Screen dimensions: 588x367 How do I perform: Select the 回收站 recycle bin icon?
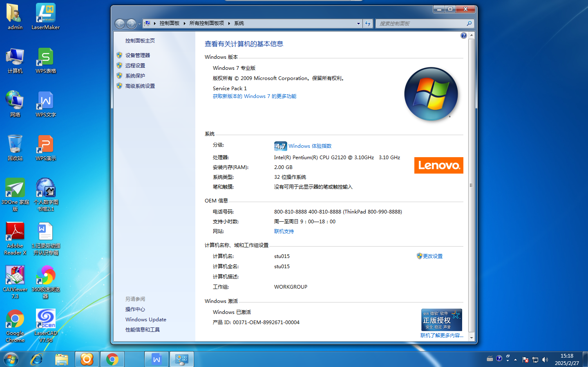[x=15, y=148]
